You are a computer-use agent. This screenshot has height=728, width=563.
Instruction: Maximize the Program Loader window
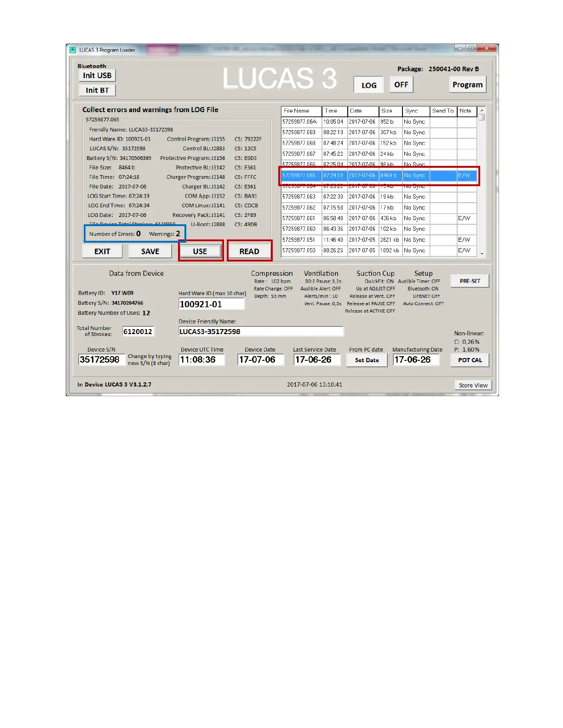pos(471,48)
